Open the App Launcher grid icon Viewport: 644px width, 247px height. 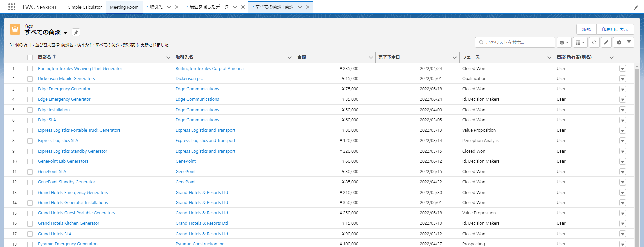pyautogui.click(x=12, y=7)
